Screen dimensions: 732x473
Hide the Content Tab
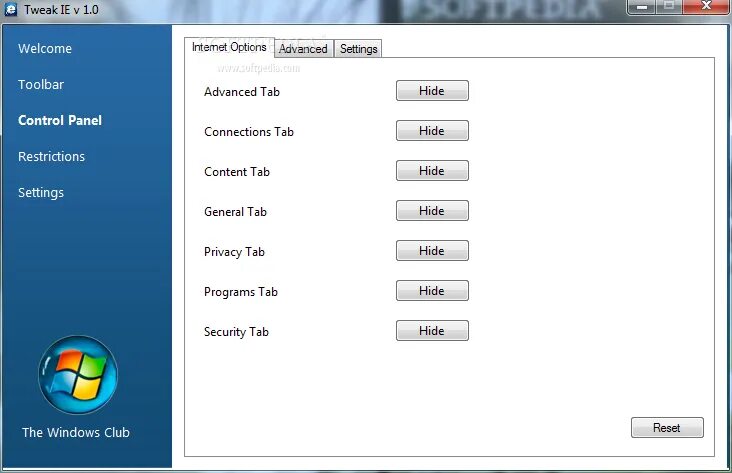(432, 170)
